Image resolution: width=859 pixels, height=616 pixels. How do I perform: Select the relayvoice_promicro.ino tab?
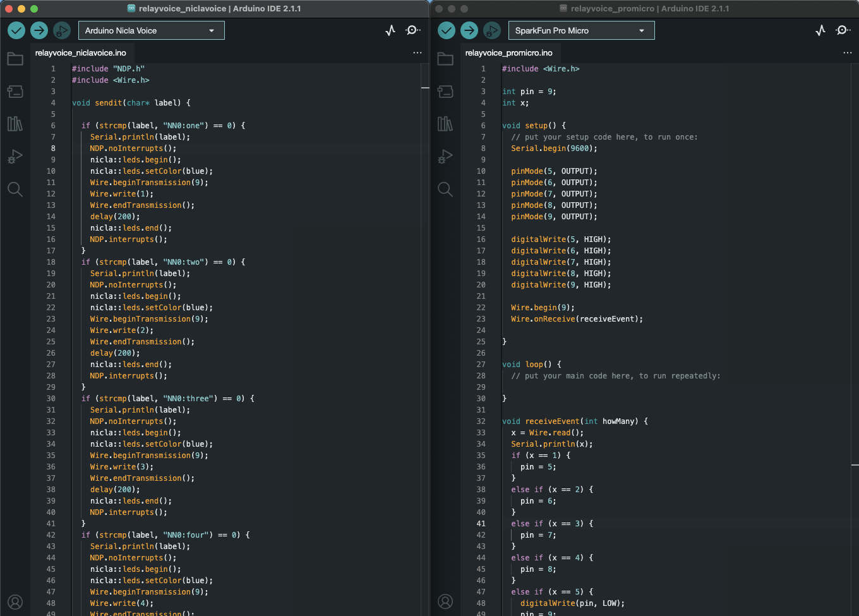pos(508,53)
